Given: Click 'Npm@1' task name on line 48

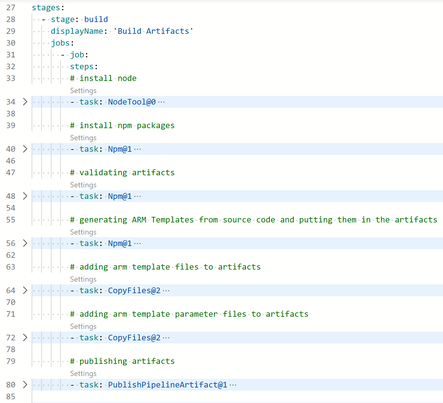Looking at the screenshot, I should [120, 196].
